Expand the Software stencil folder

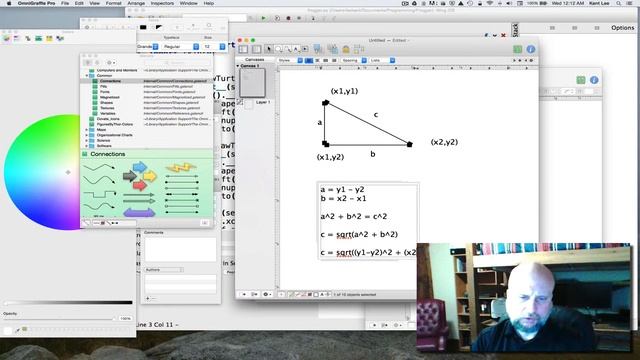87,145
